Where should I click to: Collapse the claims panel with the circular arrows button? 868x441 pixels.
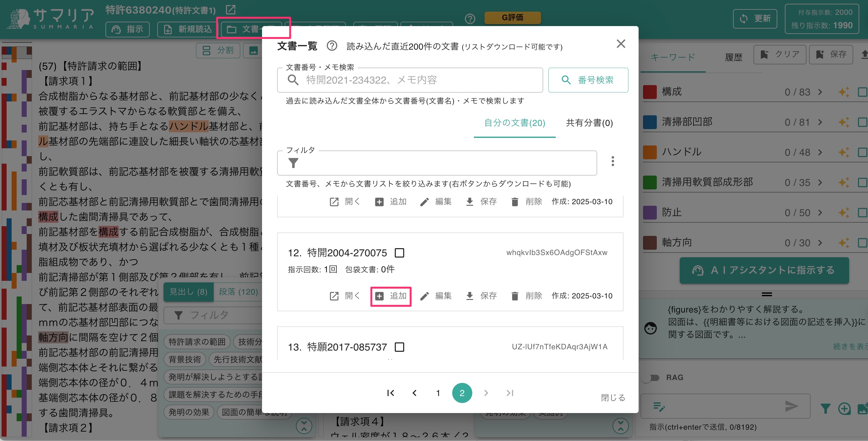(x=304, y=426)
